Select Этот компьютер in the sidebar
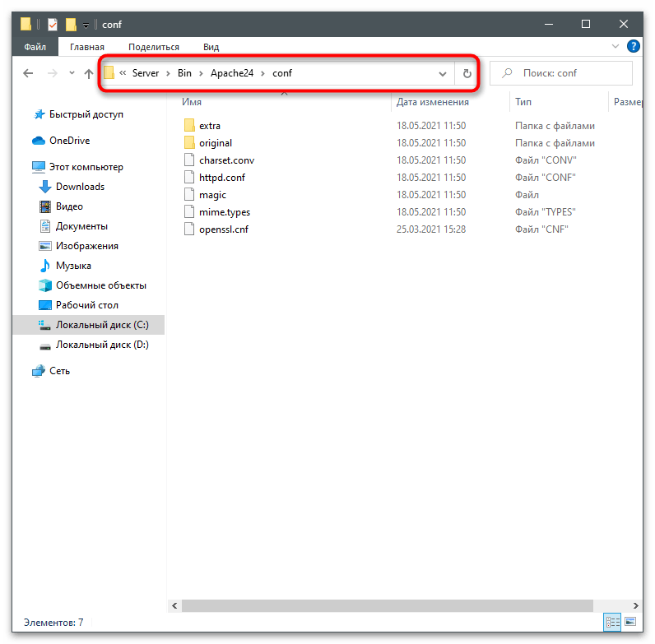The image size is (655, 644). [x=86, y=167]
